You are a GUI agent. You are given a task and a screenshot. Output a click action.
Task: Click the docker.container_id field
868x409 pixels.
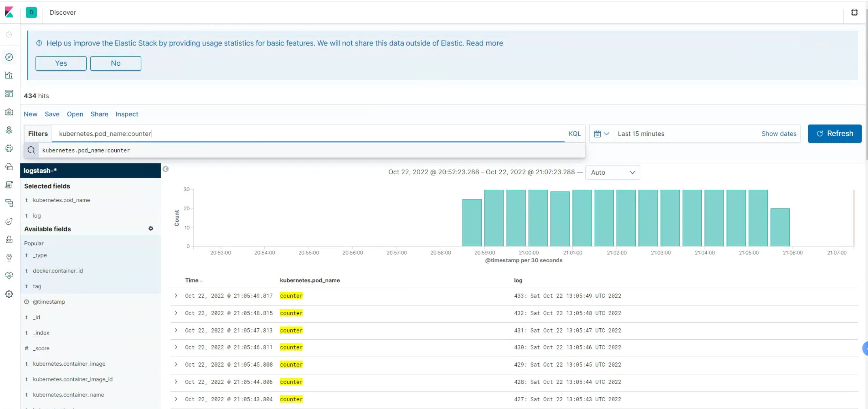(58, 271)
